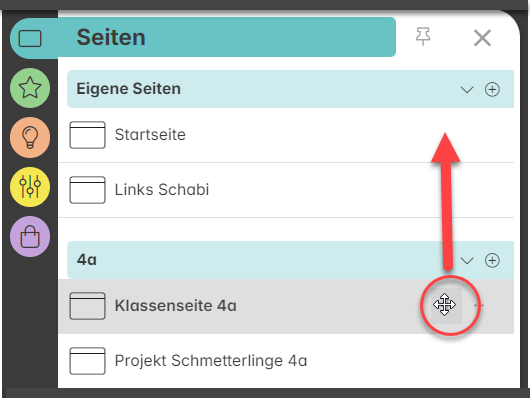Collapse the 4a section chevron
This screenshot has height=398, width=530.
pyautogui.click(x=467, y=261)
